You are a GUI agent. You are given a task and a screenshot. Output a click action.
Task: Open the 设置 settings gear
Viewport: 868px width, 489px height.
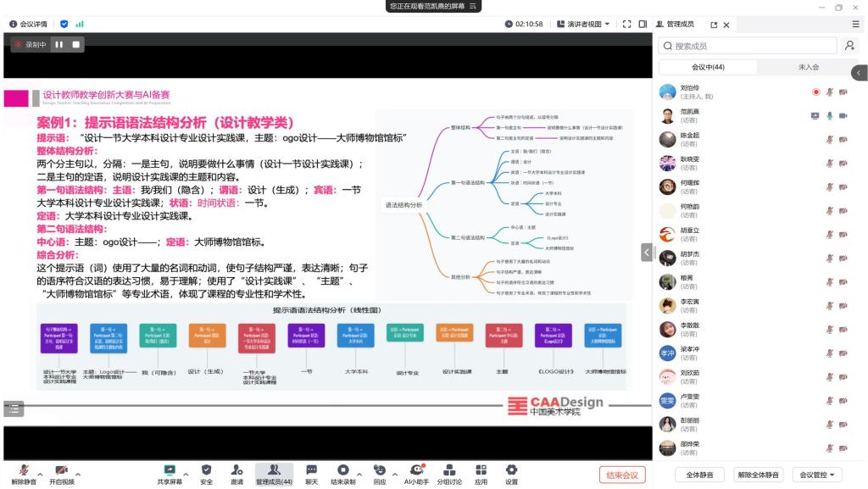pyautogui.click(x=511, y=470)
